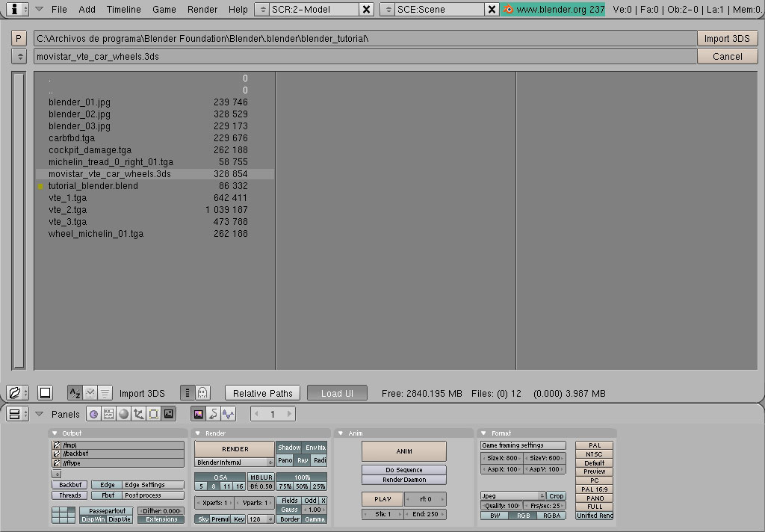Toggle hidden files with the ghost icon
The image size is (765, 532).
202,393
